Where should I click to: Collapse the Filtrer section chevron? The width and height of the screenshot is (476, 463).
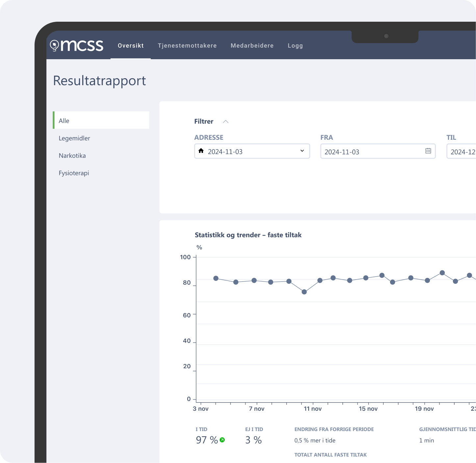coord(226,122)
